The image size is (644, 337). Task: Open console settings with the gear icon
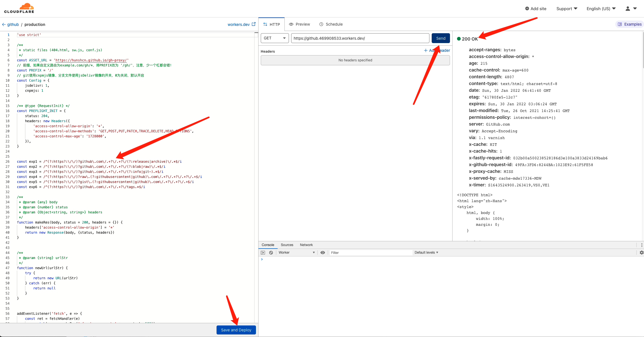click(641, 252)
